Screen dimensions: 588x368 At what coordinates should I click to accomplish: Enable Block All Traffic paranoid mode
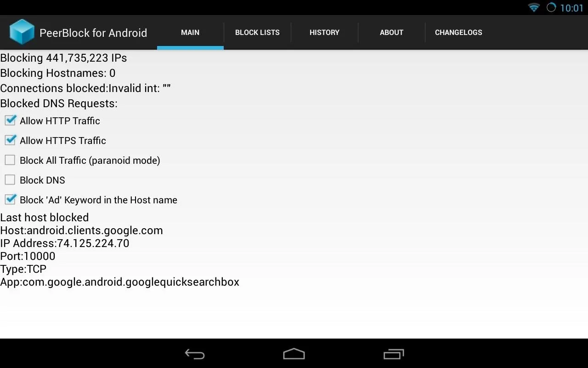coord(10,160)
